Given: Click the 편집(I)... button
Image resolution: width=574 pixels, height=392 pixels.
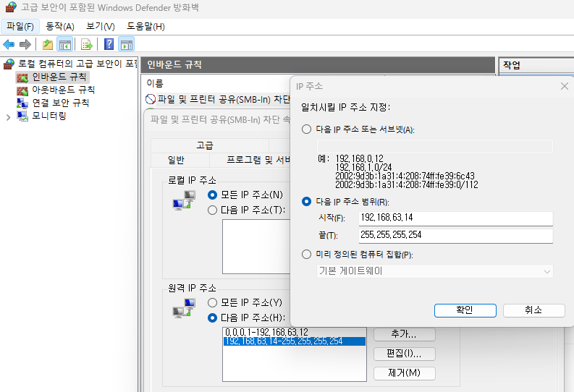Looking at the screenshot, I should (x=404, y=354).
